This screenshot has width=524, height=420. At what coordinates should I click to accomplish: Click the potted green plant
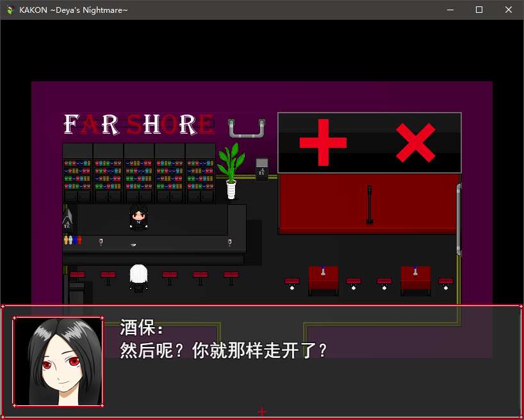click(231, 171)
